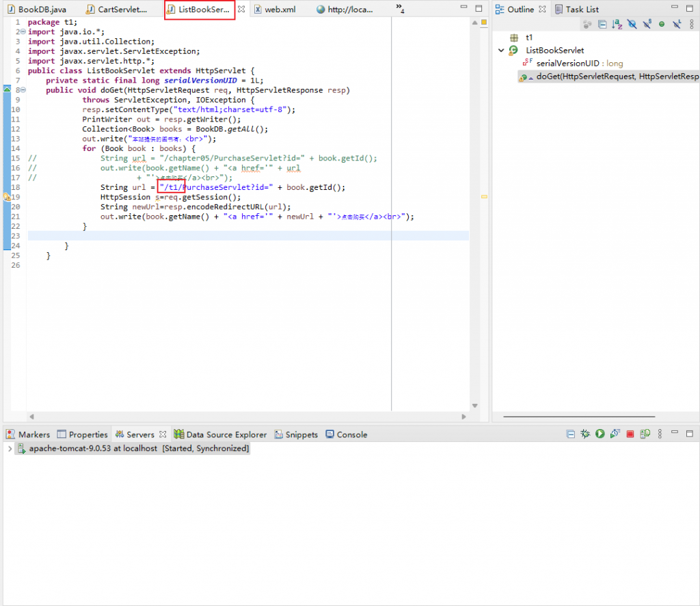Close the ListBookServlet editor tab
Viewport: 700px width, 606px height.
click(x=241, y=9)
